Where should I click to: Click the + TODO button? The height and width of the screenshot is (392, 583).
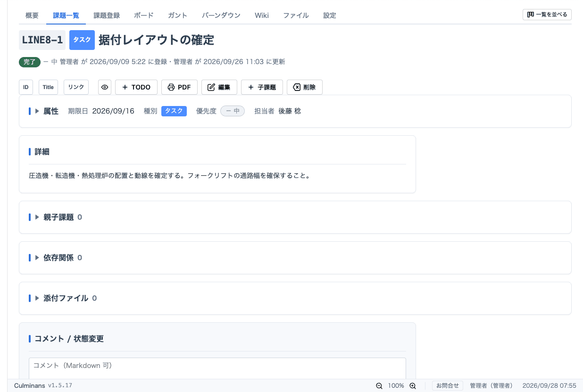[x=136, y=87]
